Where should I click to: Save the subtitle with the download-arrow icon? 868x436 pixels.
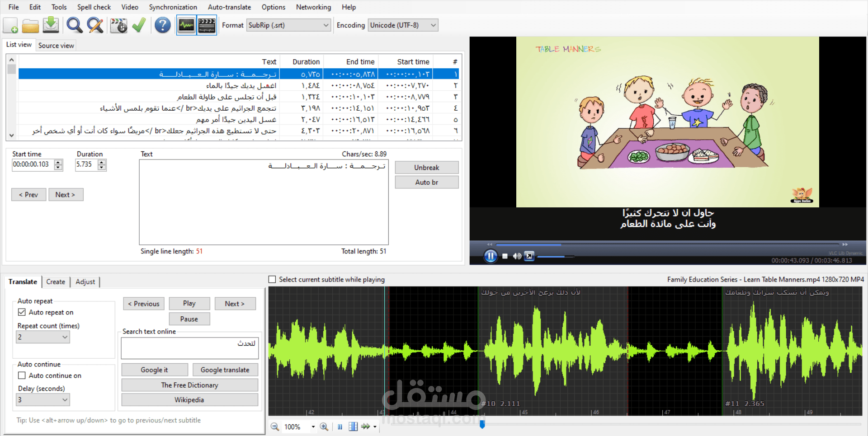pos(51,25)
